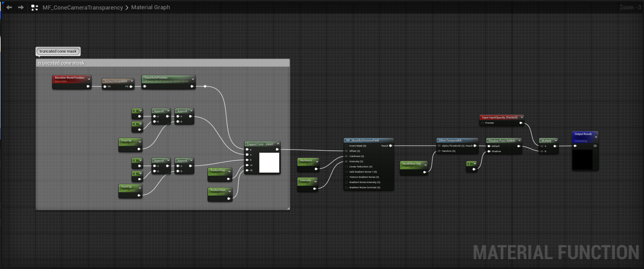
Task: Click the Invert Mask (B) input pin
Action: point(346,146)
